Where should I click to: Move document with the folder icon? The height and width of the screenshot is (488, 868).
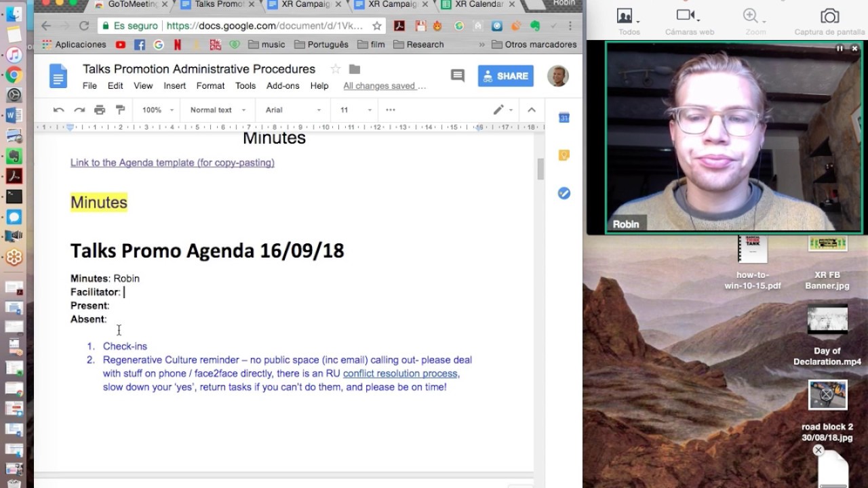click(354, 69)
